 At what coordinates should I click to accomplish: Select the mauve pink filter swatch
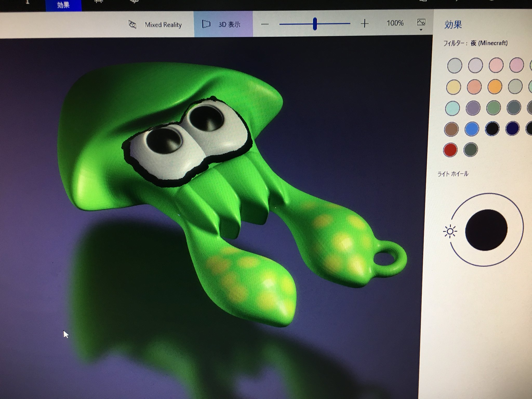point(516,65)
